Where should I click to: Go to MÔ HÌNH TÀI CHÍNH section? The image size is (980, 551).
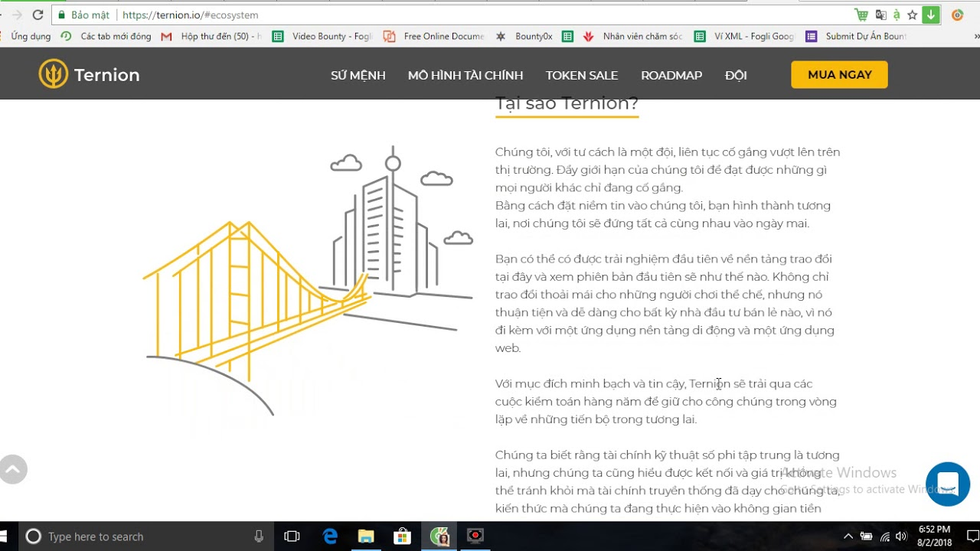tap(465, 75)
